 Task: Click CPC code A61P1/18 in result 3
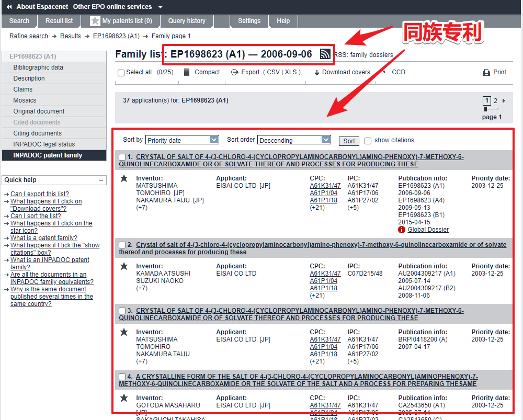tap(324, 354)
